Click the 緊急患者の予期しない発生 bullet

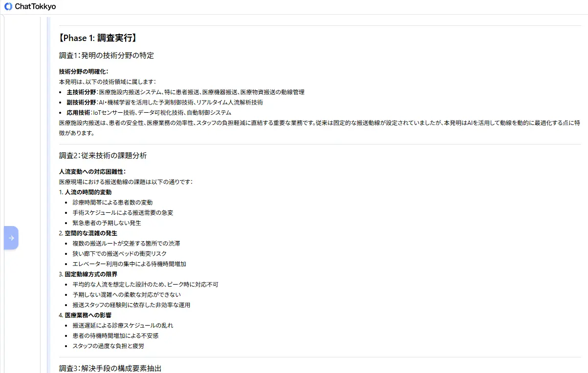coord(107,223)
